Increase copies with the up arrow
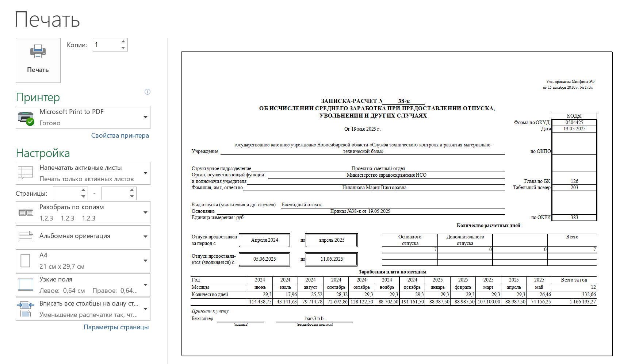The height and width of the screenshot is (364, 620). click(123, 42)
